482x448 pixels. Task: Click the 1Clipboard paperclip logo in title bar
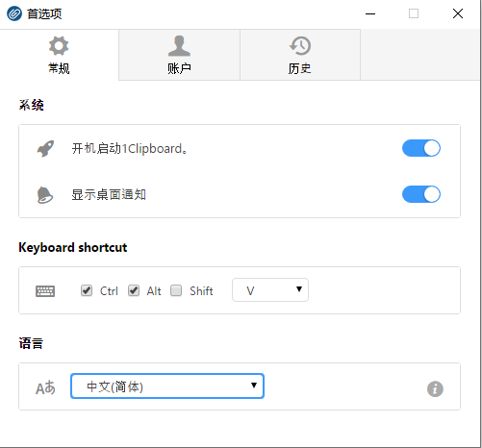(x=14, y=13)
